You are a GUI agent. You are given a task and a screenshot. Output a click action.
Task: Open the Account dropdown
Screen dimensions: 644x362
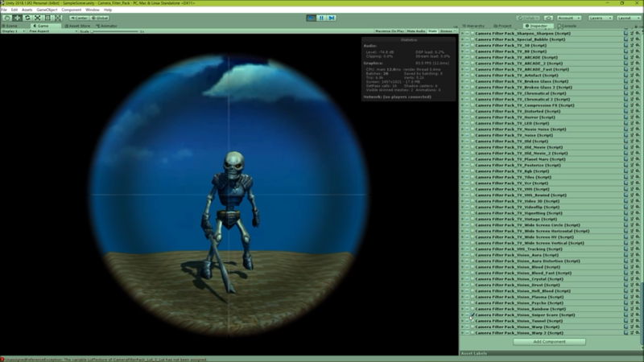pyautogui.click(x=569, y=18)
